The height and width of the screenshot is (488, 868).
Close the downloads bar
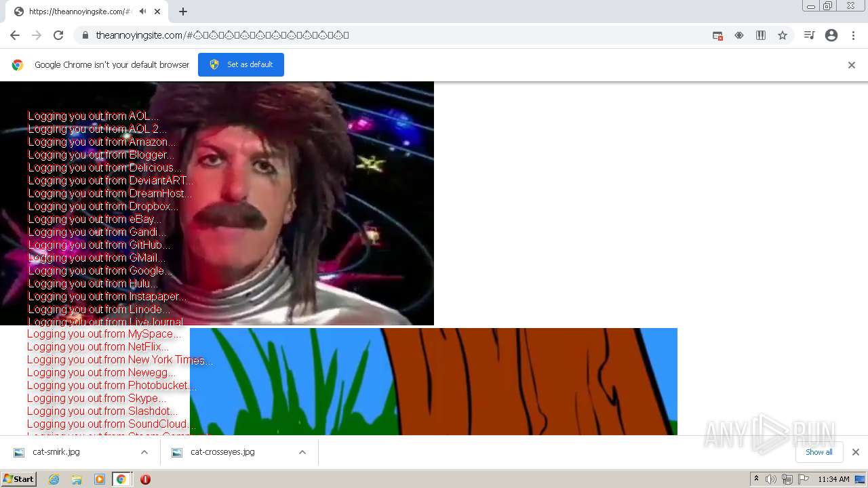click(856, 452)
